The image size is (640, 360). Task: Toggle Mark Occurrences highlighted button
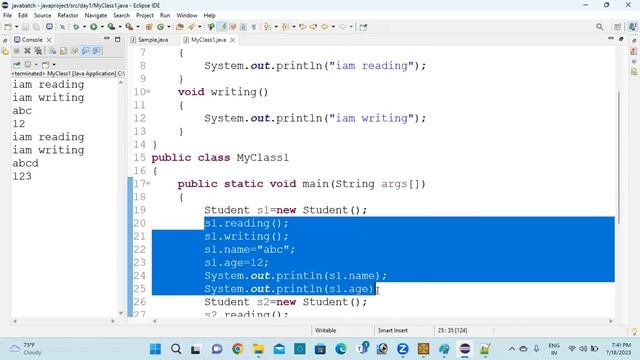(222, 27)
